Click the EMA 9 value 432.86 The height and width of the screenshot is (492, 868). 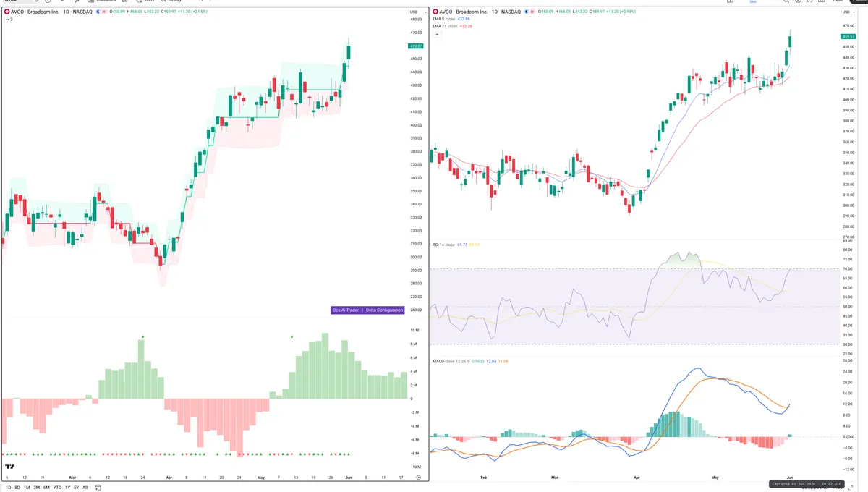464,20
